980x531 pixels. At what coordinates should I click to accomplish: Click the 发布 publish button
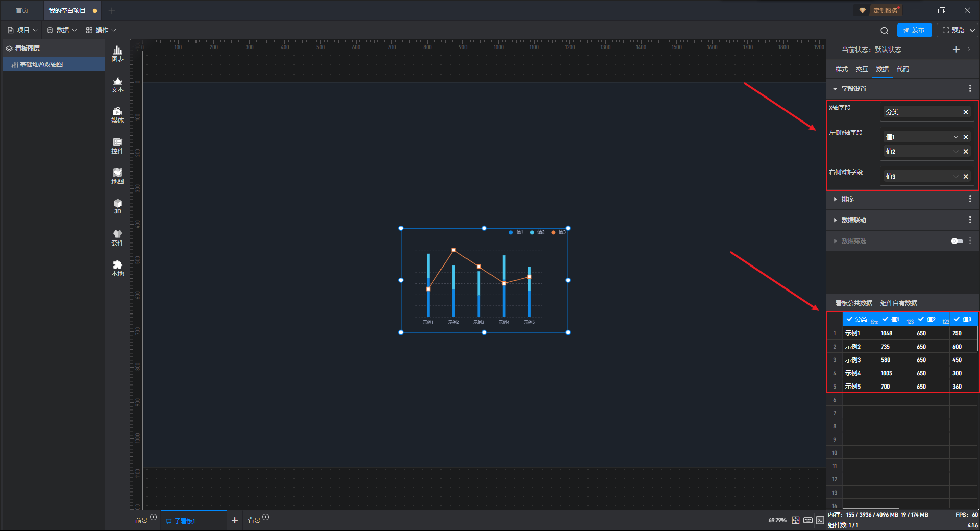[x=914, y=30]
